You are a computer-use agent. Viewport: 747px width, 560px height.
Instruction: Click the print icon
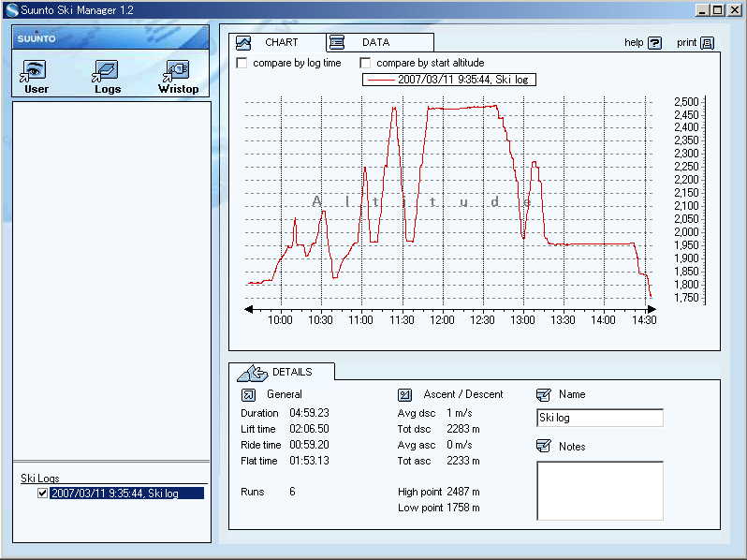708,43
